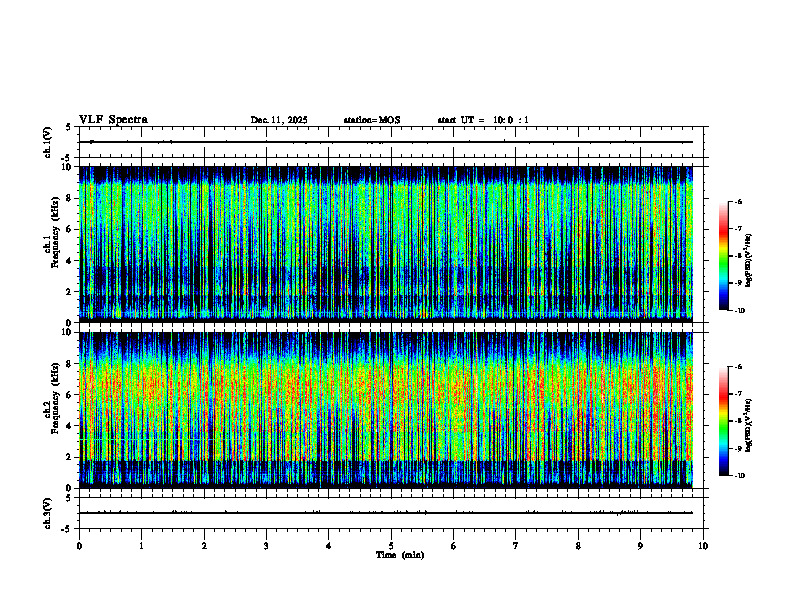Click the time axis tick label "7"

point(516,546)
